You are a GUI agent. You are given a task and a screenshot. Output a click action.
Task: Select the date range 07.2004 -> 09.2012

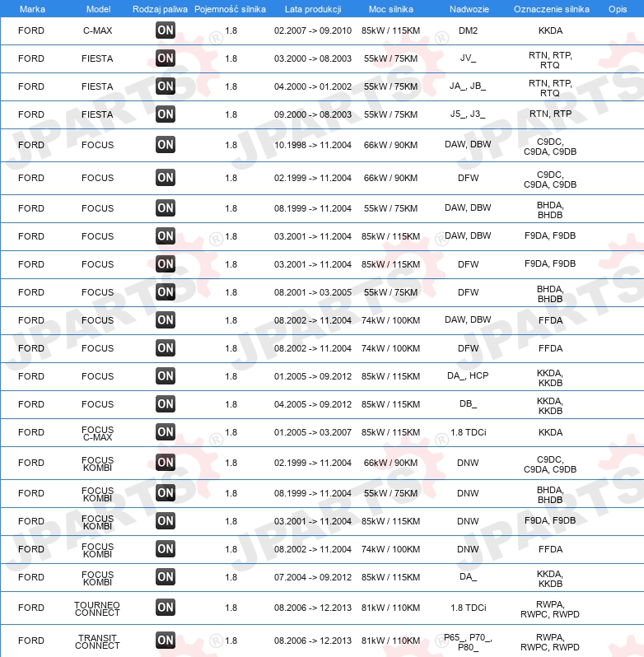coord(313,577)
